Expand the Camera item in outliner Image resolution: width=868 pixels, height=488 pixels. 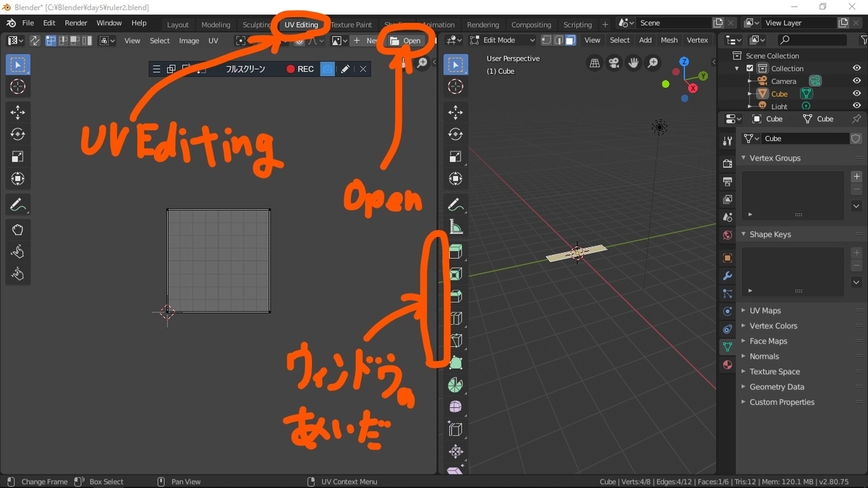(750, 82)
